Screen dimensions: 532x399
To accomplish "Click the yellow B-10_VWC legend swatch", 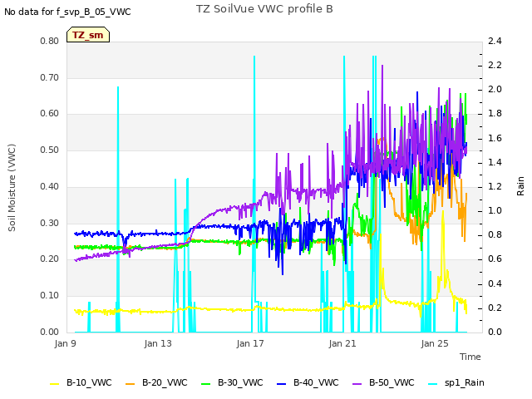I will (x=55, y=384).
